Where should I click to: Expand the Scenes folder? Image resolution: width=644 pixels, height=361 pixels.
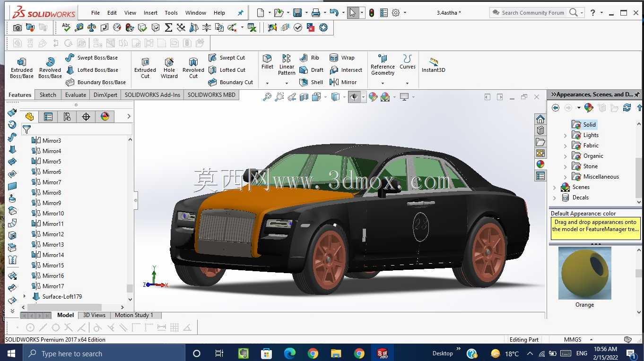point(555,188)
